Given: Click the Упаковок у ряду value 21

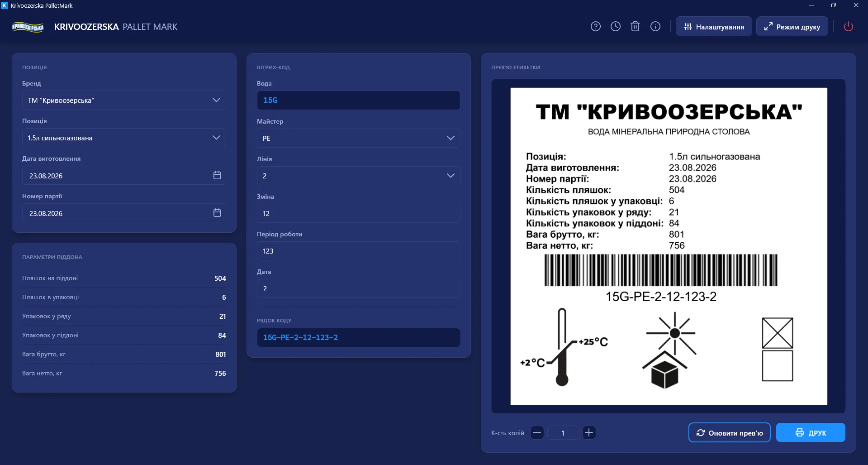Looking at the screenshot, I should tap(223, 316).
